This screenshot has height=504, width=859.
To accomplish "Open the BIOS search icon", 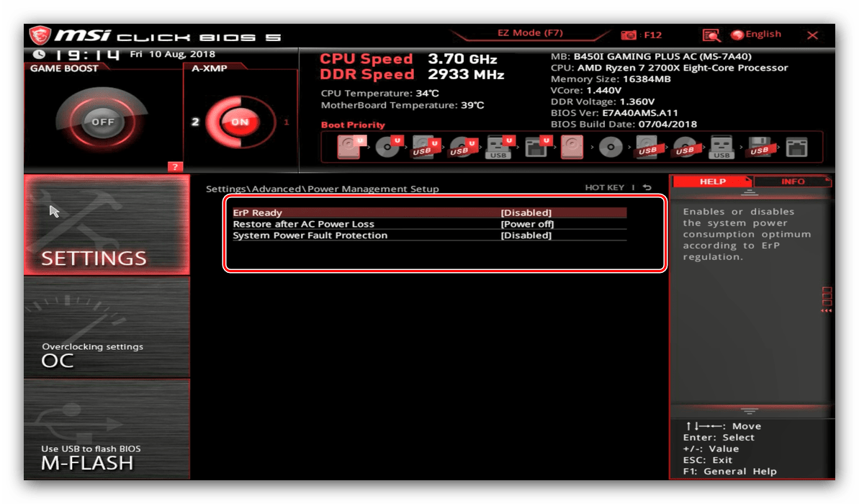I will 711,35.
